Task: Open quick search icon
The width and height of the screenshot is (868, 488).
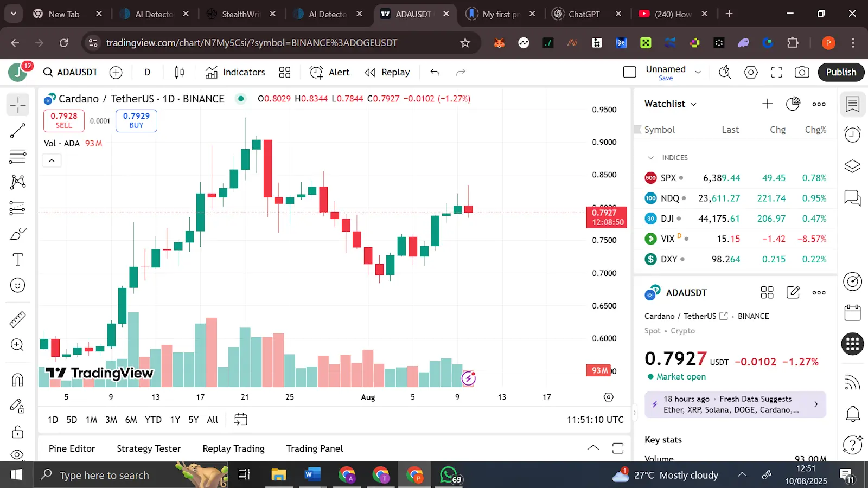Action: click(725, 72)
